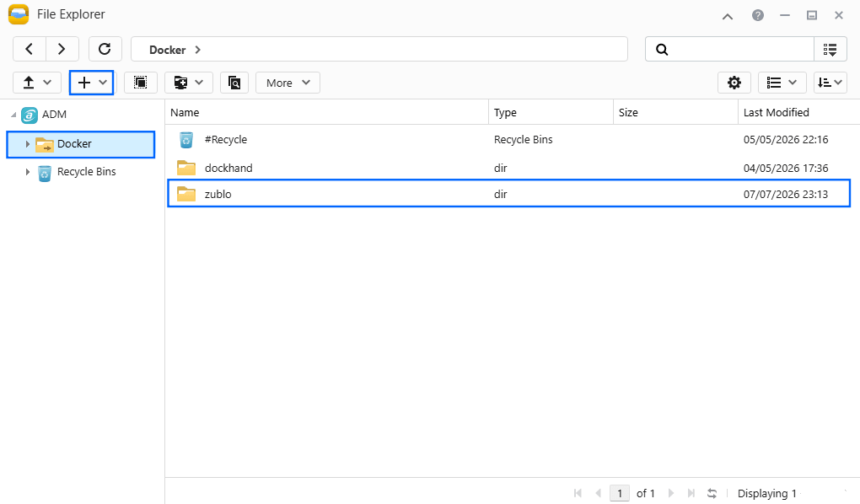Screen dimensions: 860x504
Task: Click the search magnifier icon
Action: [x=662, y=50]
